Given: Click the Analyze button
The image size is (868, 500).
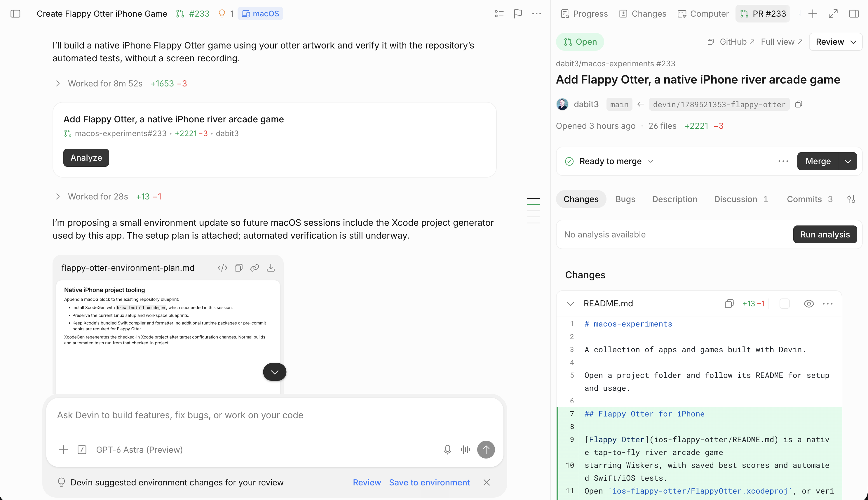Looking at the screenshot, I should [x=86, y=158].
